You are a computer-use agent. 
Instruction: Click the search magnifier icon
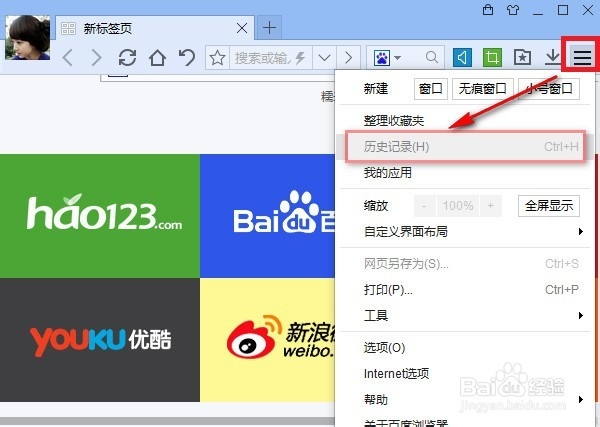pos(432,57)
